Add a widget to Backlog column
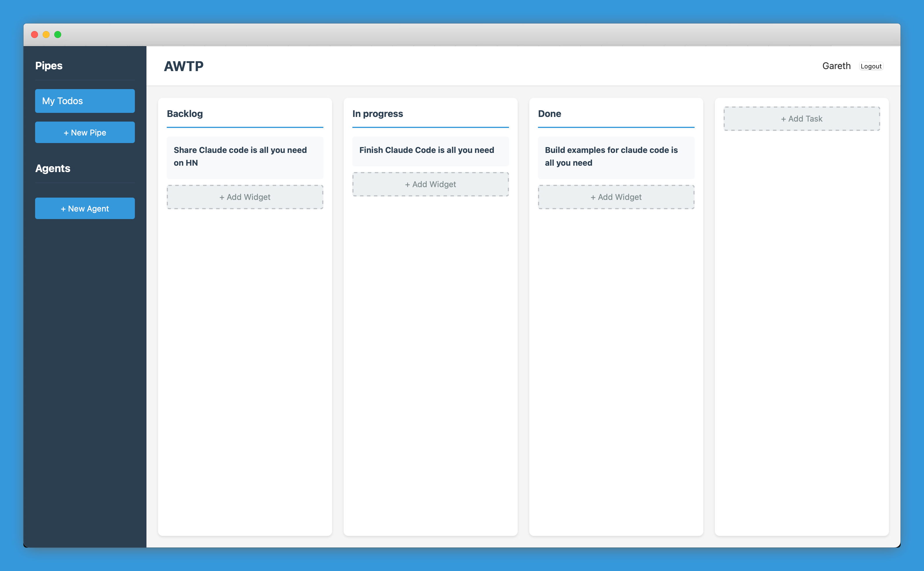 click(x=244, y=197)
